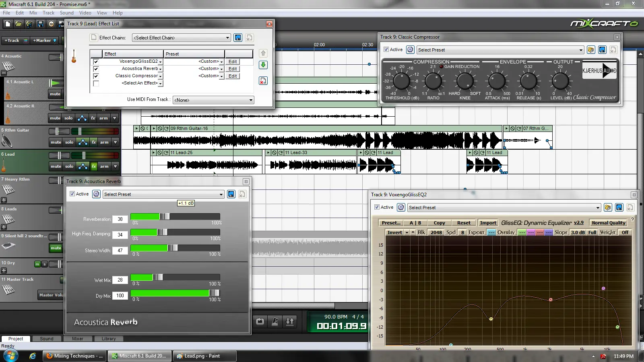The width and height of the screenshot is (644, 362).
Task: Open the File menu
Action: click(6, 13)
